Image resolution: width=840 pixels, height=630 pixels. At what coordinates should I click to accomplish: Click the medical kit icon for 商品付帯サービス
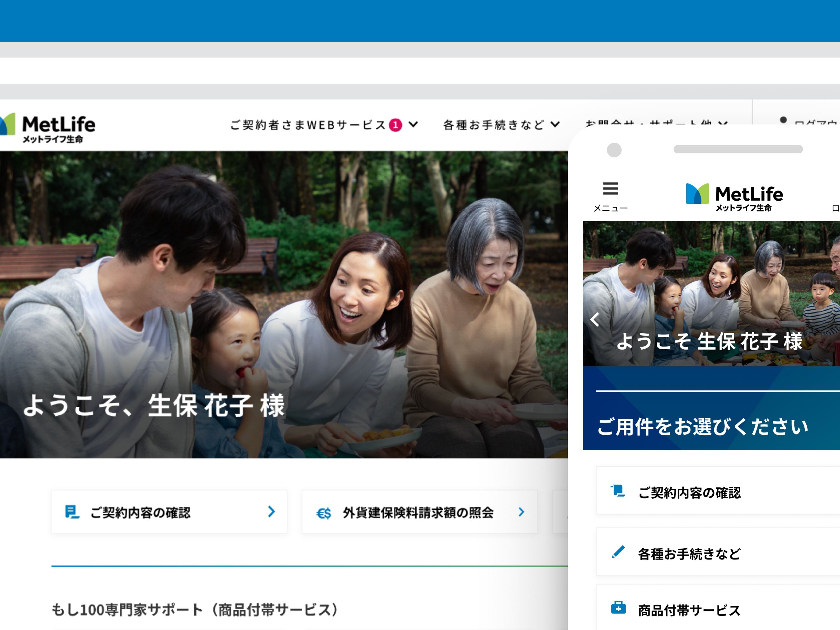pyautogui.click(x=618, y=608)
